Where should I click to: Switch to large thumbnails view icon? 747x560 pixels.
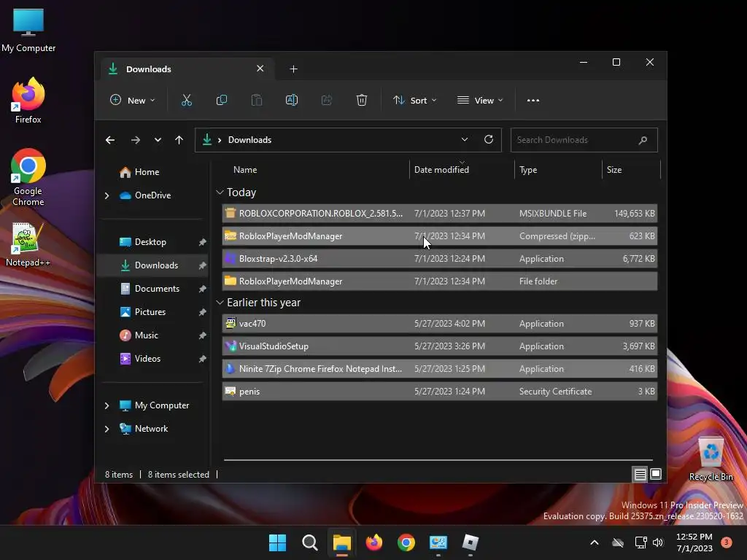click(x=656, y=474)
